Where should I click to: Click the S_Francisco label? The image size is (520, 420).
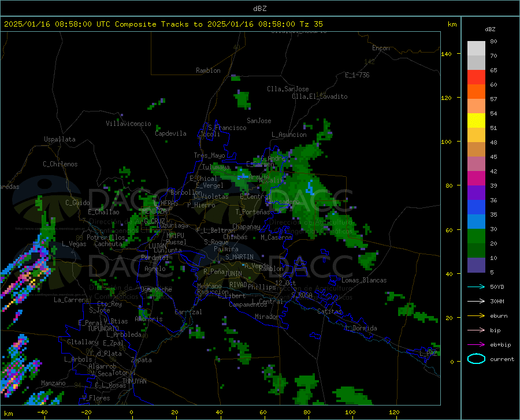(x=227, y=128)
